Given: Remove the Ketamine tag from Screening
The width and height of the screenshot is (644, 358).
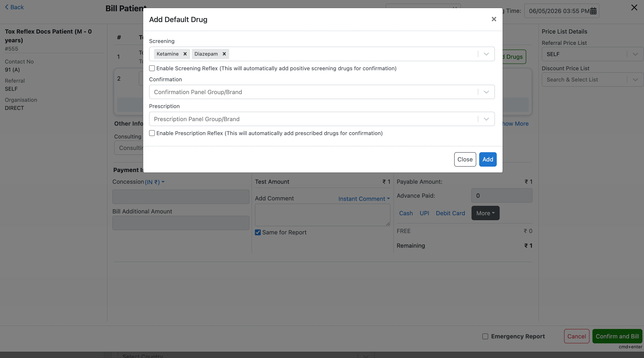Looking at the screenshot, I should pos(185,54).
